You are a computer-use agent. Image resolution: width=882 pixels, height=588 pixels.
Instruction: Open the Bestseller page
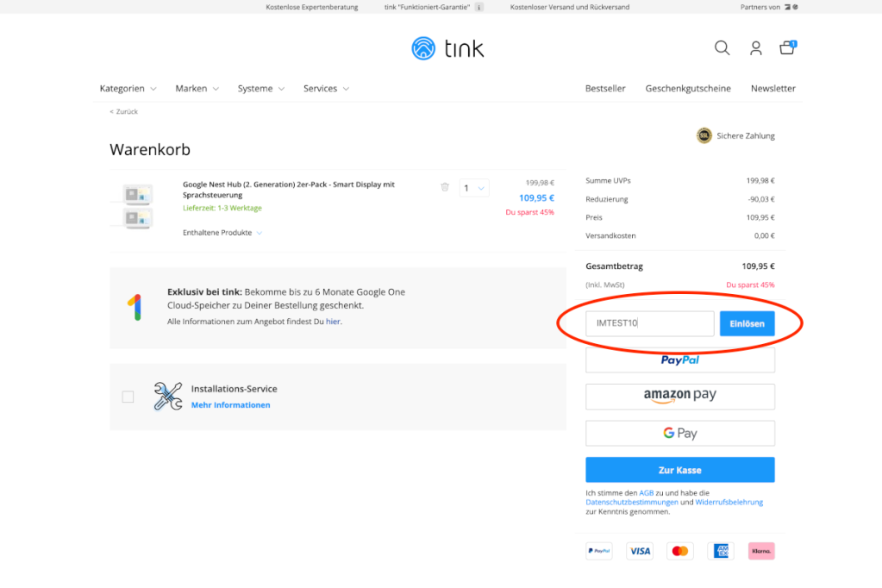tap(605, 88)
